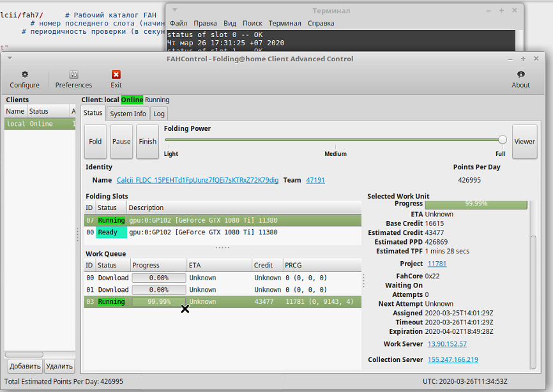Click Добавить button under Clients list
This screenshot has height=392, width=553.
pyautogui.click(x=25, y=366)
